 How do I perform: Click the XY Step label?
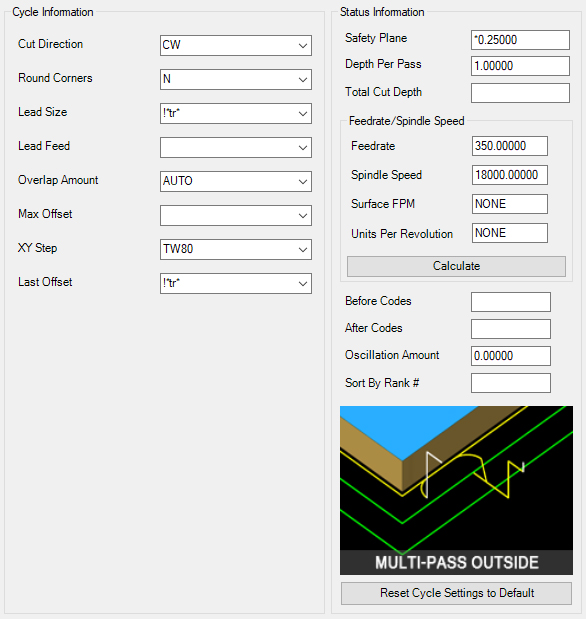tap(38, 248)
